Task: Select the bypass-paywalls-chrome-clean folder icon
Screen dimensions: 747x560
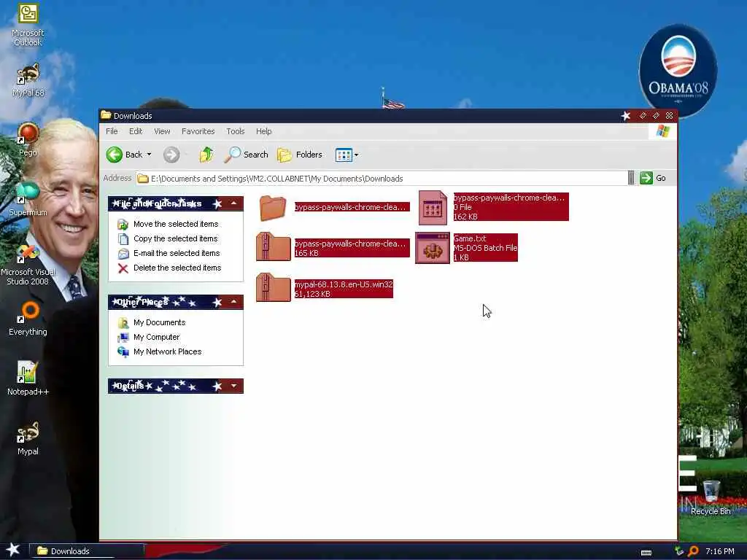Action: coord(273,208)
